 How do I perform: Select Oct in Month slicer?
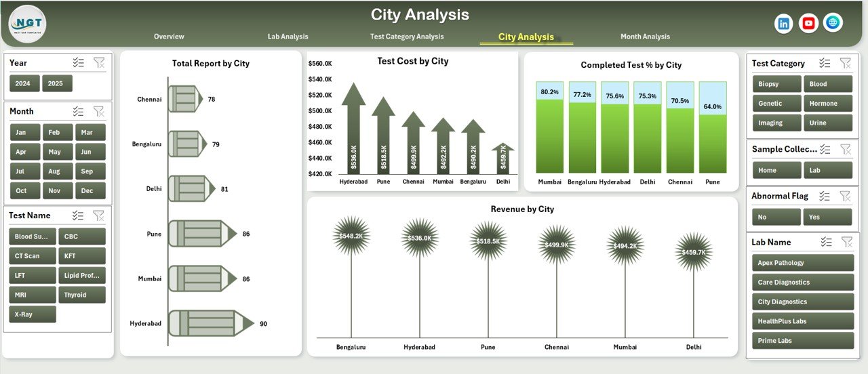(24, 191)
